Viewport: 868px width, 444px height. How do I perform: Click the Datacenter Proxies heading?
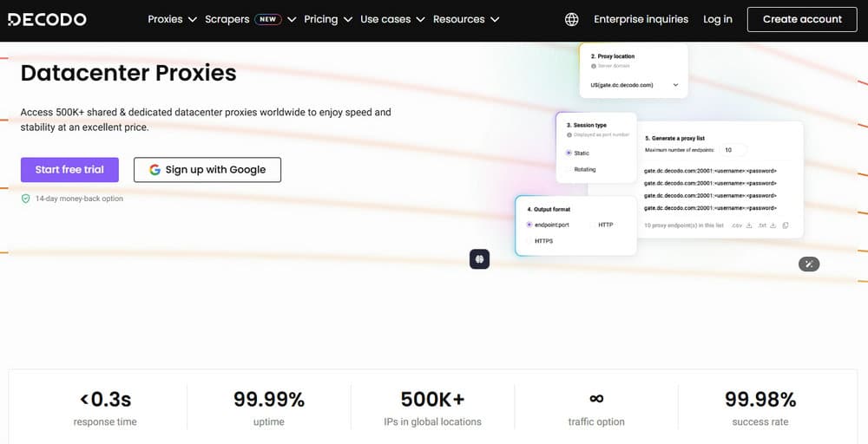(128, 73)
